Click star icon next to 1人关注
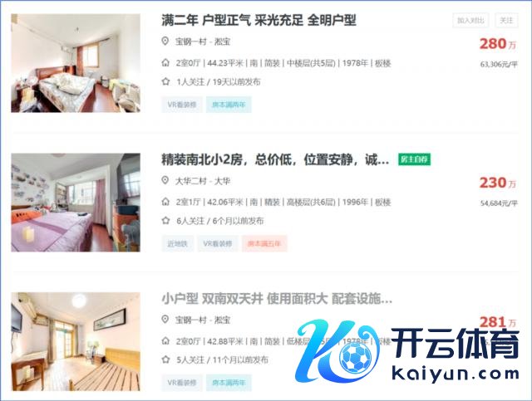Image resolution: width=532 pixels, height=401 pixels. click(x=165, y=81)
